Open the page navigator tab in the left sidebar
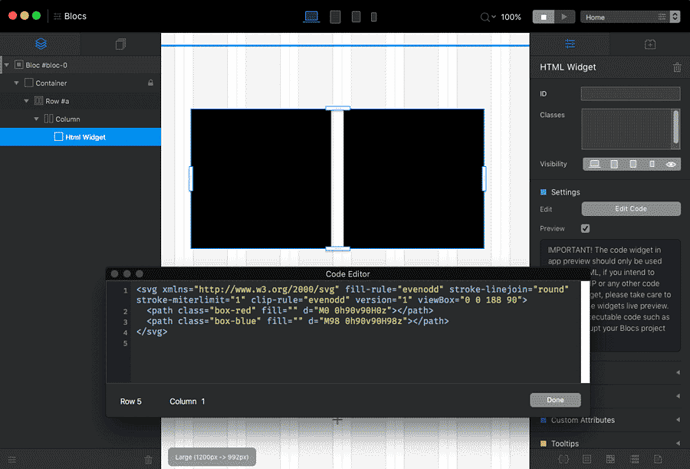Screen dimensions: 690x469 [x=121, y=44]
